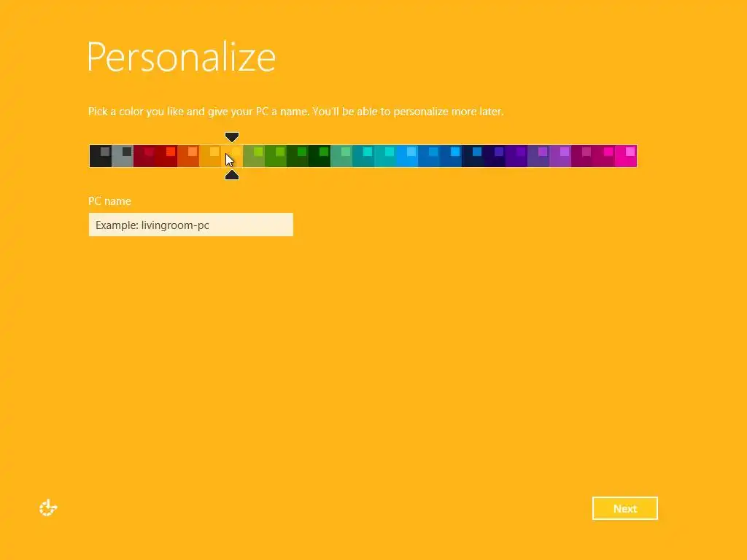
Task: Focus the PC name text field
Action: (191, 225)
